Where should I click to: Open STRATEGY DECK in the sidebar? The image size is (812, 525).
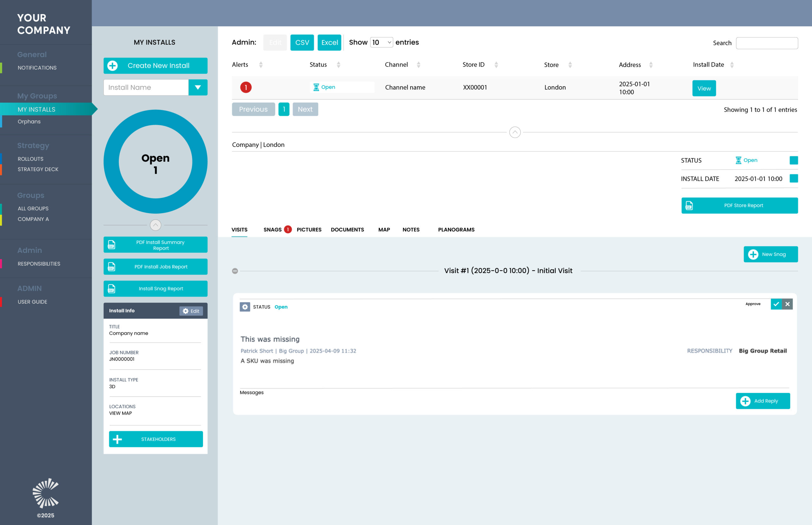pos(38,169)
